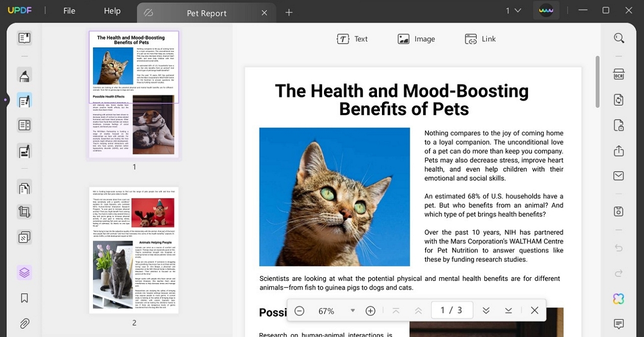644x337 pixels.
Task: Select the Crop Pages tool
Action: (x=24, y=212)
